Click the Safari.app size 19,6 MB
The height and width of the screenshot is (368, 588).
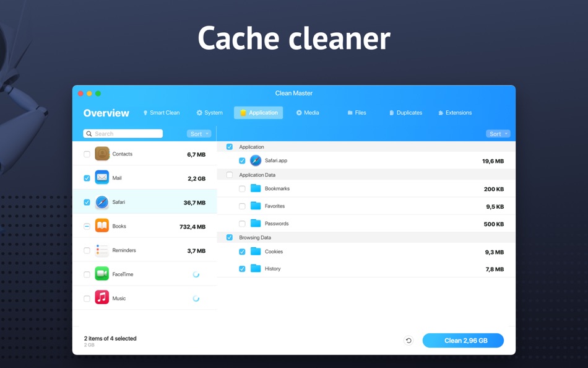[493, 161]
